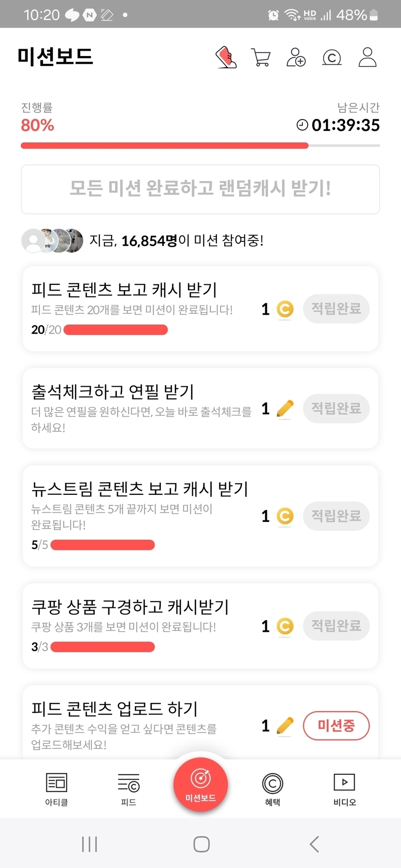The image size is (401, 868).
Task: Tap the Android recent apps button
Action: (89, 844)
